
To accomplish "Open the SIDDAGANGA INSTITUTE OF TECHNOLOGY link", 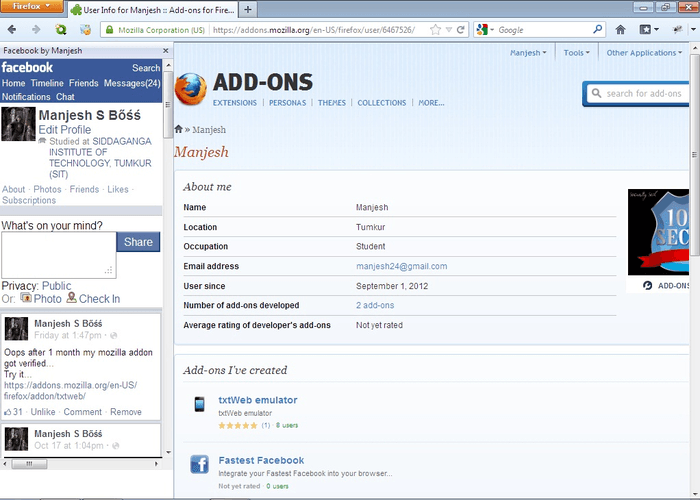I will click(x=100, y=158).
